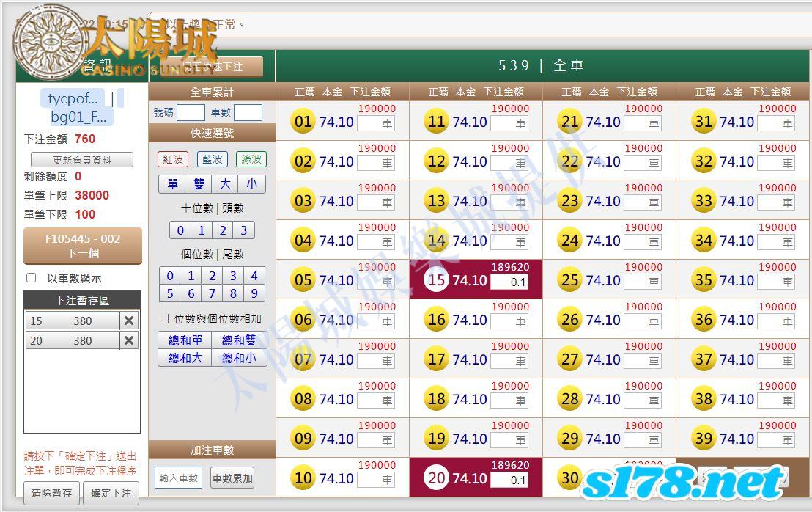This screenshot has width=812, height=512.
Task: Open the 切至快速下注 quick-bet tab
Action: click(x=213, y=66)
